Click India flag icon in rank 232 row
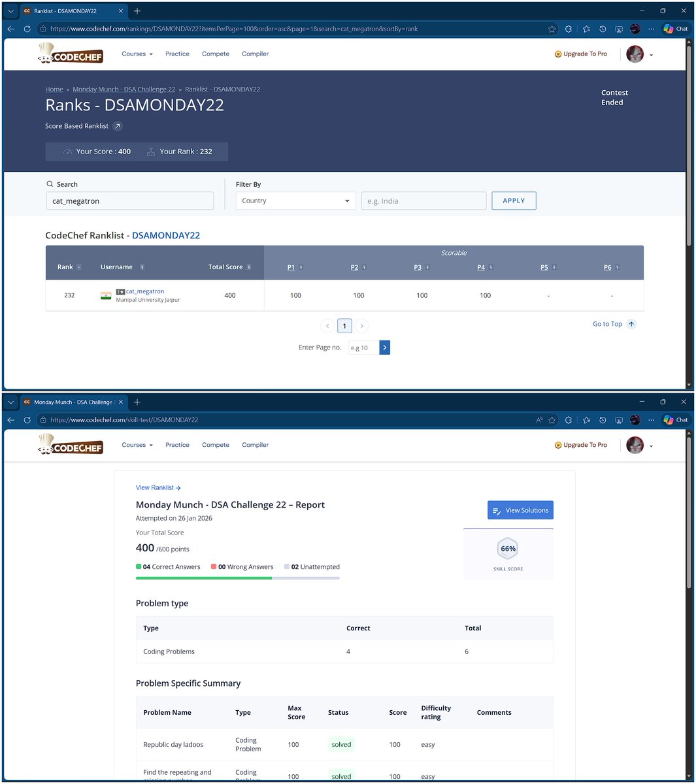 click(x=106, y=296)
